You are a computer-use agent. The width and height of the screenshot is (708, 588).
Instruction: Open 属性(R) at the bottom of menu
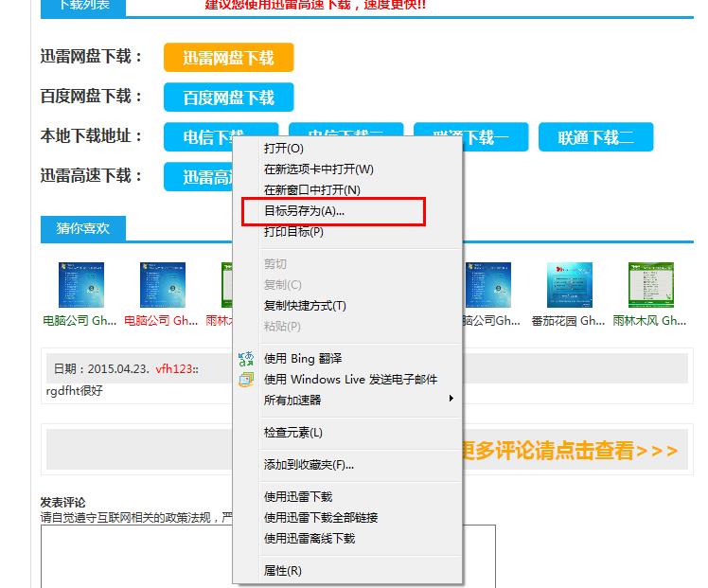(283, 571)
